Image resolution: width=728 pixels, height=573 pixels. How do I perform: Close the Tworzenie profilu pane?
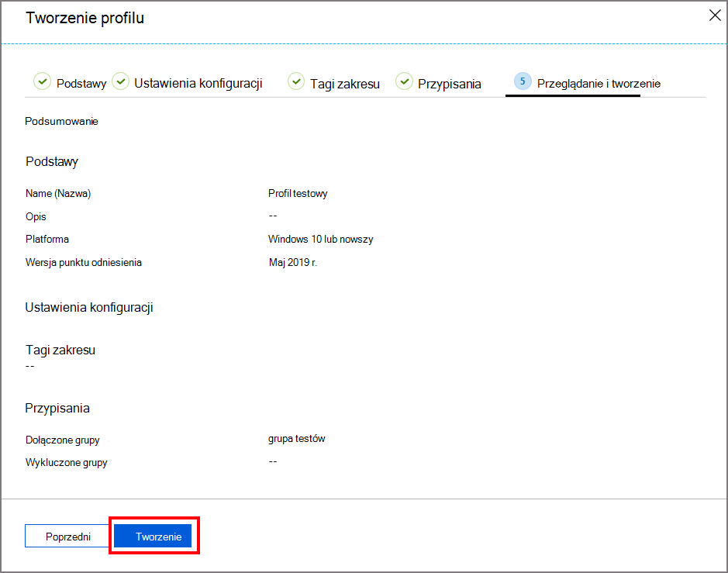coord(715,16)
